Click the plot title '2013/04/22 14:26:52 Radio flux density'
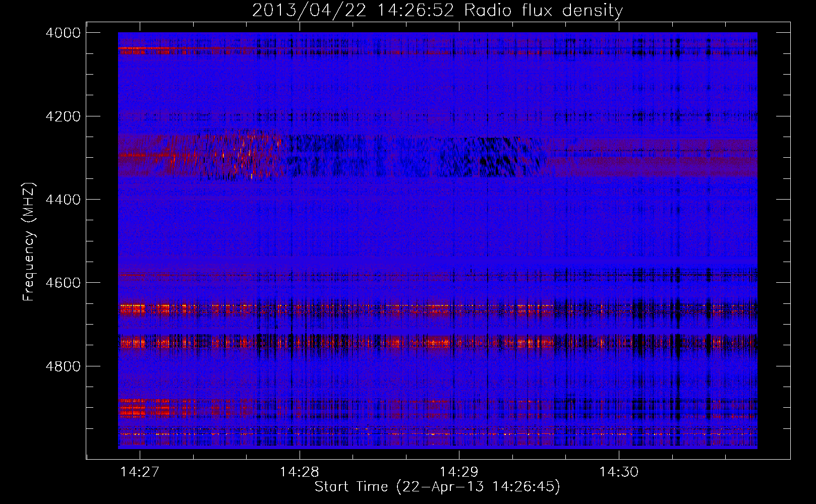This screenshot has width=816, height=504. tap(437, 11)
